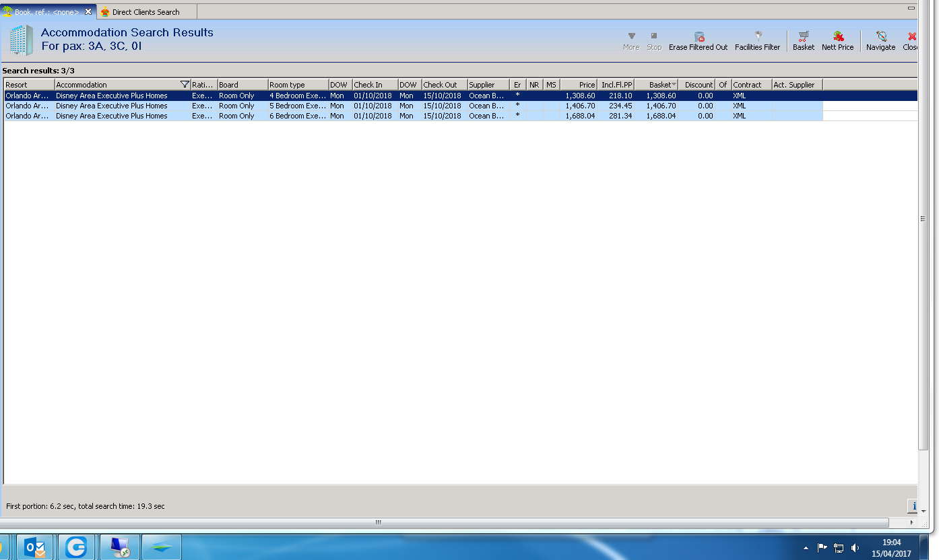Image resolution: width=939 pixels, height=560 pixels.
Task: Click the Contract column header
Action: [x=752, y=85]
